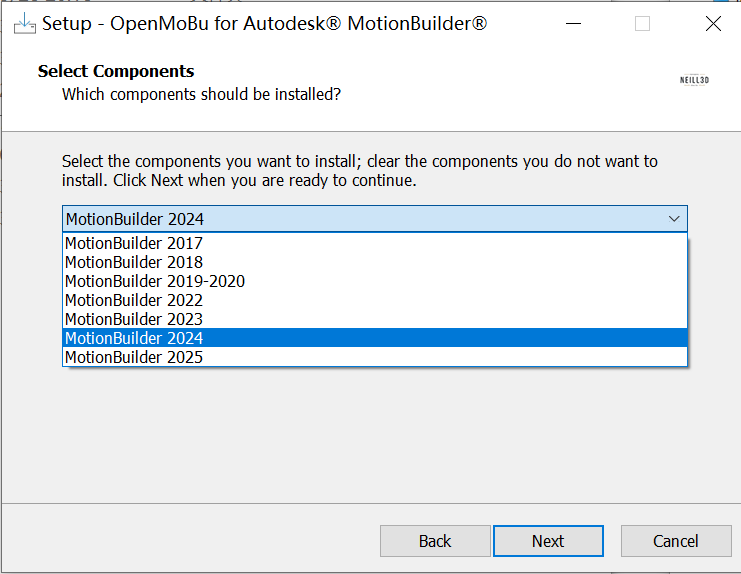Image resolution: width=741 pixels, height=574 pixels.
Task: Click the "Which components should be installed?" text
Action: pos(201,94)
